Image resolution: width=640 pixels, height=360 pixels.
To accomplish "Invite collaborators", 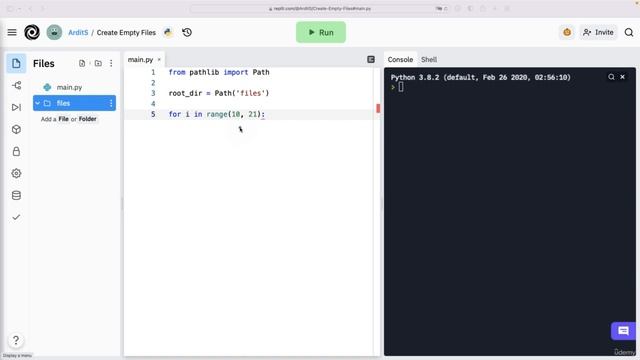I will pyautogui.click(x=598, y=32).
